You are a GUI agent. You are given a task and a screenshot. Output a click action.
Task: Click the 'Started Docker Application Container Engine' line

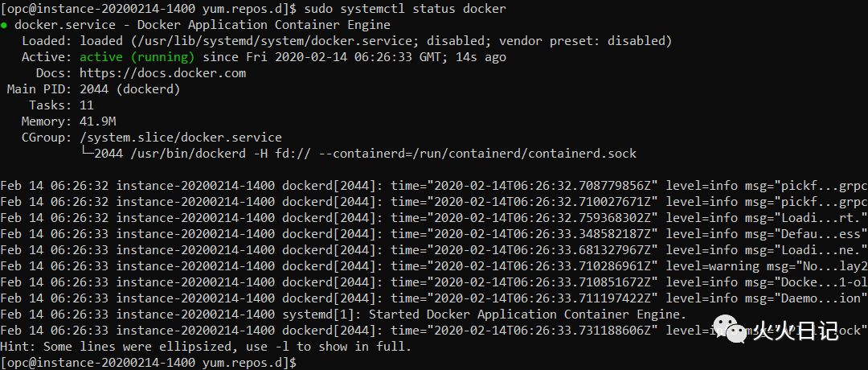click(527, 314)
